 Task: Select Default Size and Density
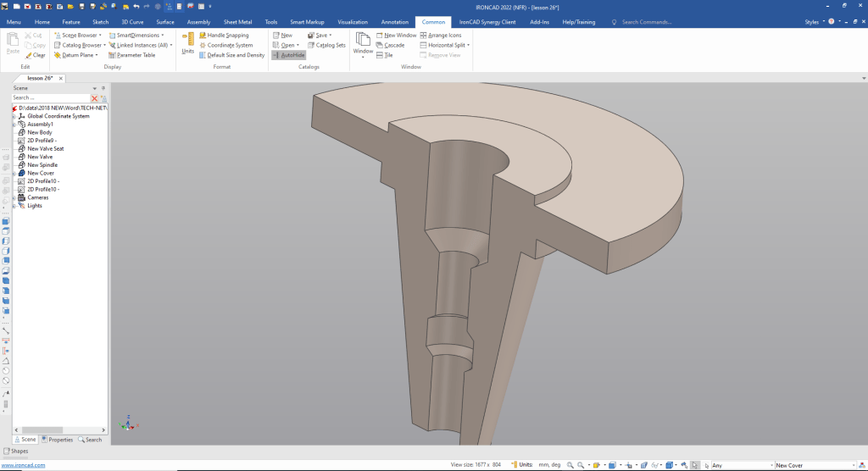point(236,55)
